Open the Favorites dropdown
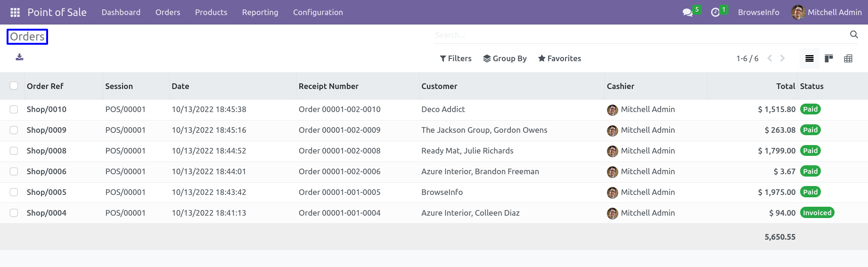The image size is (868, 267). click(x=559, y=58)
